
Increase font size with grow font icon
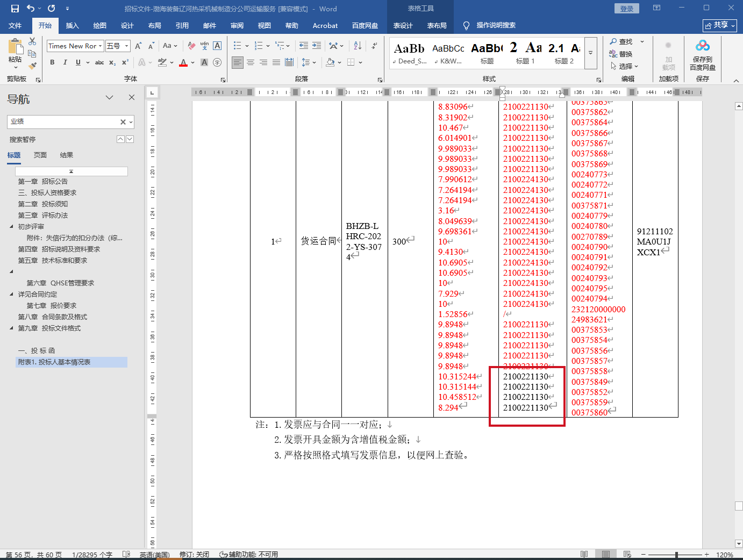(138, 46)
